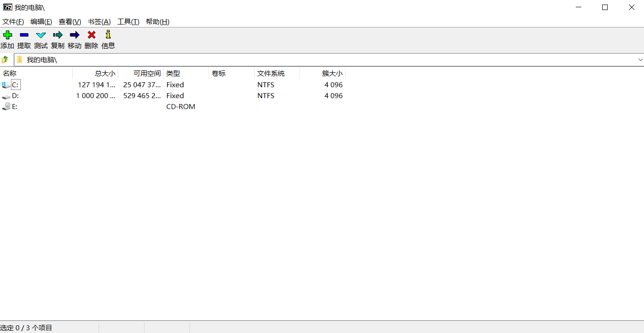
Task: Click the up-one-level folder icon
Action: pyautogui.click(x=5, y=60)
